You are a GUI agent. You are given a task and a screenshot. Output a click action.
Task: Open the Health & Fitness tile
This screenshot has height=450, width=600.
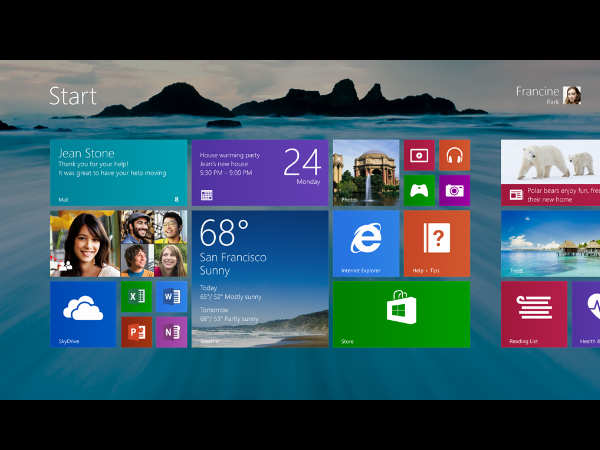[x=586, y=315]
